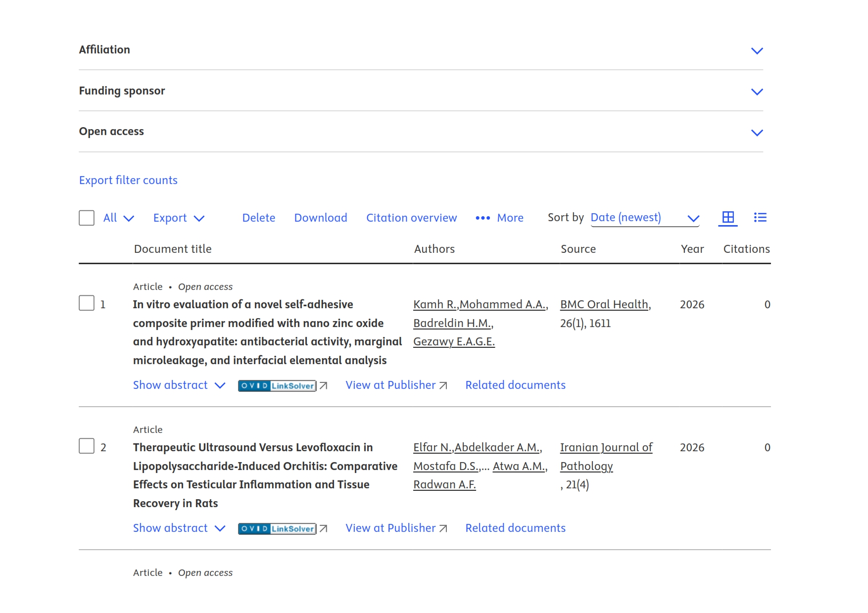This screenshot has height=613, width=868.
Task: Open the All selection dropdown arrow
Action: click(129, 219)
